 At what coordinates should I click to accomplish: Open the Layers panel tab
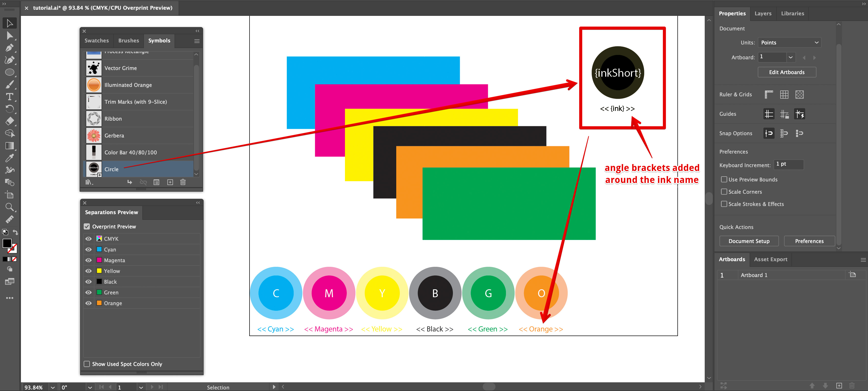pos(763,13)
